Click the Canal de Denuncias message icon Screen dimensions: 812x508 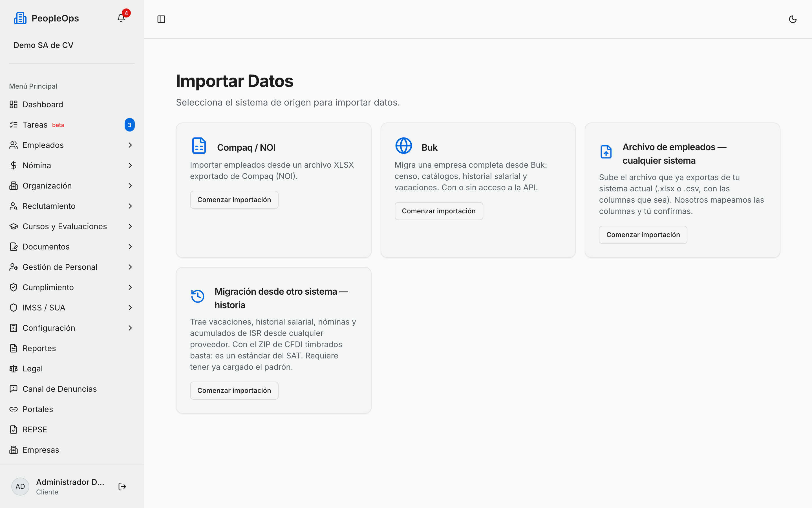tap(14, 389)
